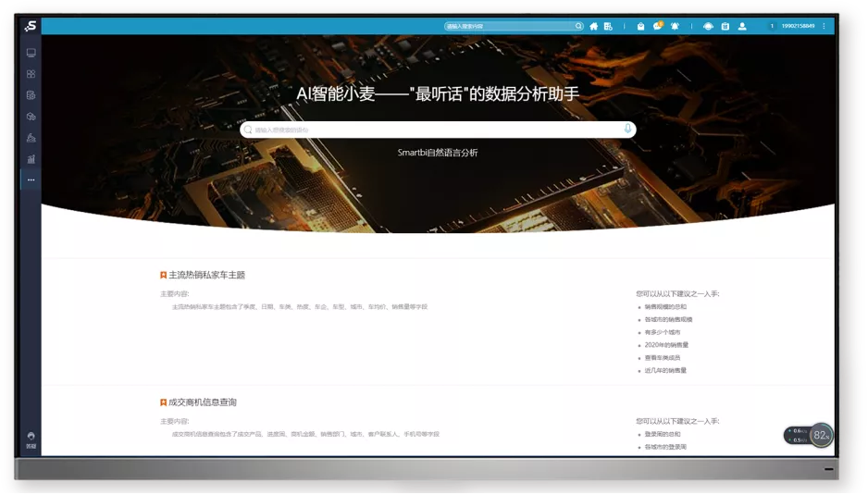Open the database connection icon in the sidebar
This screenshot has height=495, width=868.
coord(31,95)
